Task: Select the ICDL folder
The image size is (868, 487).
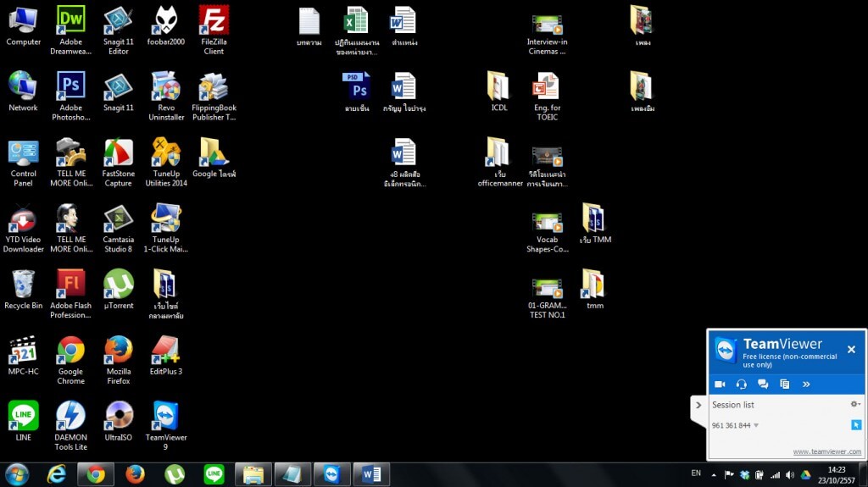Action: [x=498, y=91]
